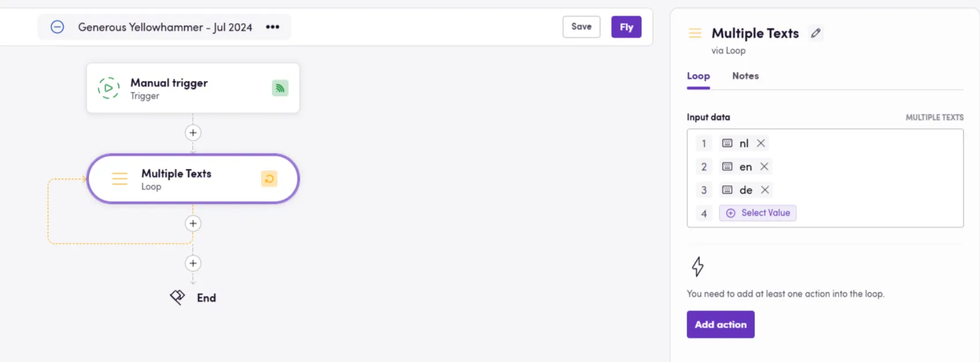Click the pencil icon to rename Multiple Texts
The width and height of the screenshot is (980, 362).
tap(815, 33)
